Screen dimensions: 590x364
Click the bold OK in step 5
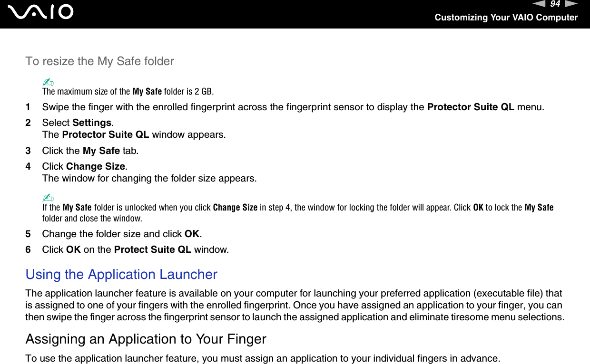(192, 234)
